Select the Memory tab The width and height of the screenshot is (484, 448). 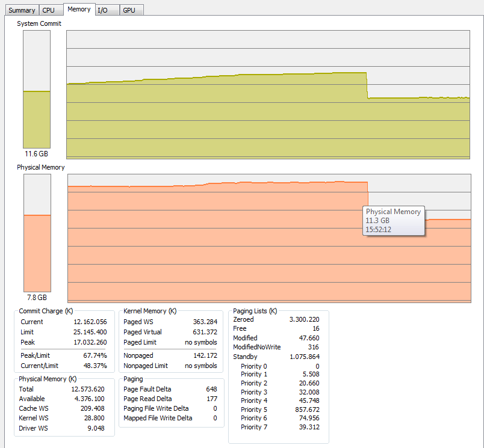coord(79,10)
